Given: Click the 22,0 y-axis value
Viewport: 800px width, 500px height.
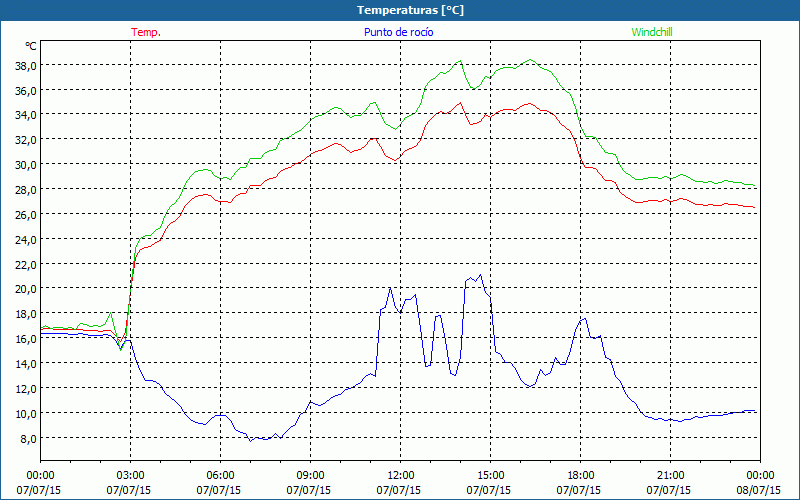Looking at the screenshot, I should click(25, 265).
